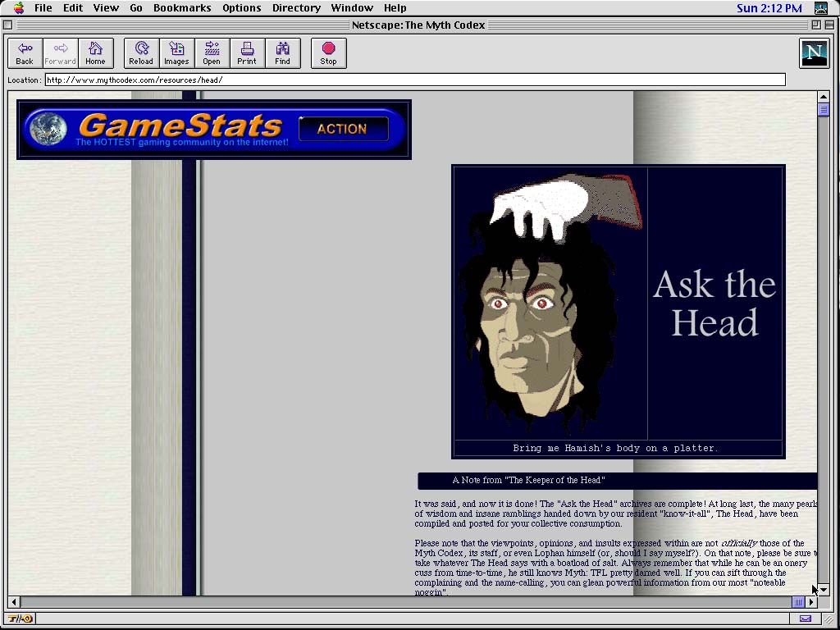The image size is (840, 630).
Task: Reload the current page
Action: coord(141,53)
